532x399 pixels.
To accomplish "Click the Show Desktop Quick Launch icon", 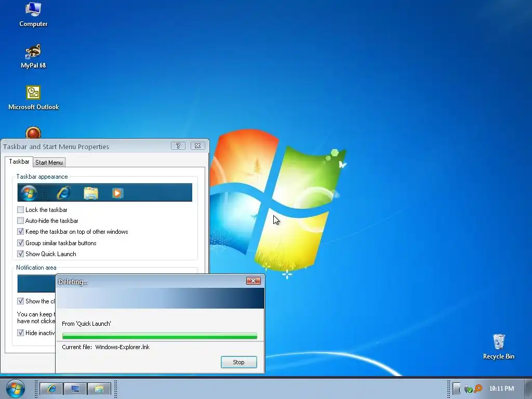I will pos(75,389).
